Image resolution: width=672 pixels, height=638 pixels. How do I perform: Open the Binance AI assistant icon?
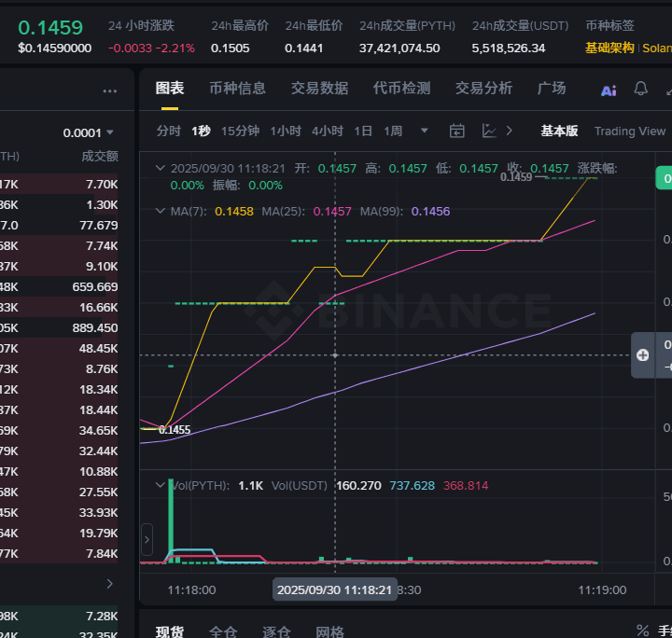coord(609,90)
